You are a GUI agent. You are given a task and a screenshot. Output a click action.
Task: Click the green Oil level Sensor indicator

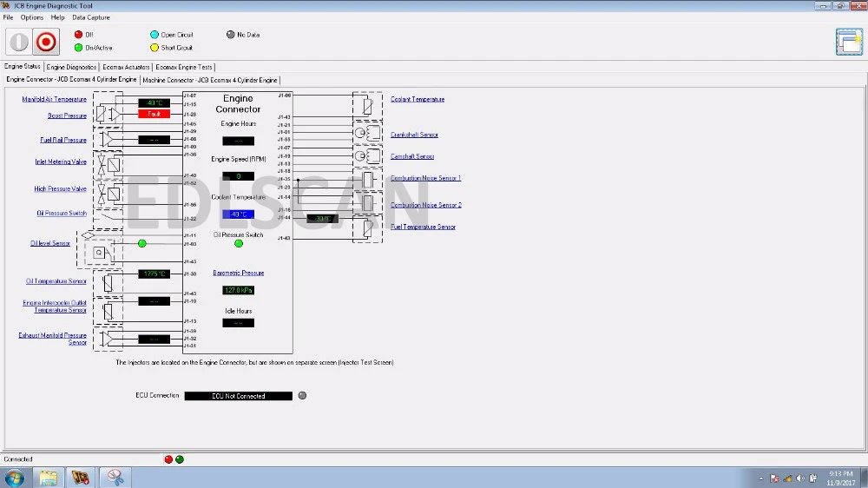coord(142,243)
